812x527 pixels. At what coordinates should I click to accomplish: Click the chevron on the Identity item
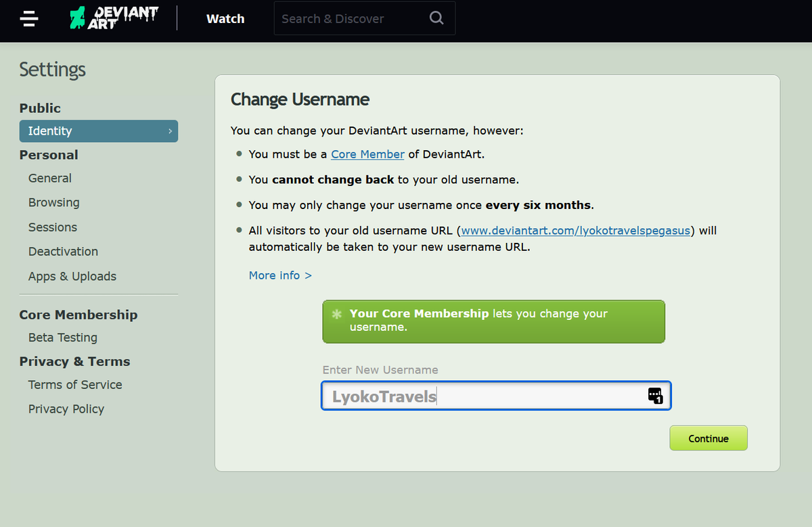click(x=170, y=131)
